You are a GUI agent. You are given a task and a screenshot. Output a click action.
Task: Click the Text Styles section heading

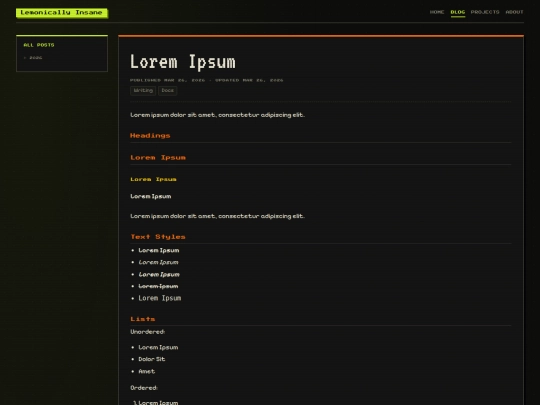click(158, 237)
